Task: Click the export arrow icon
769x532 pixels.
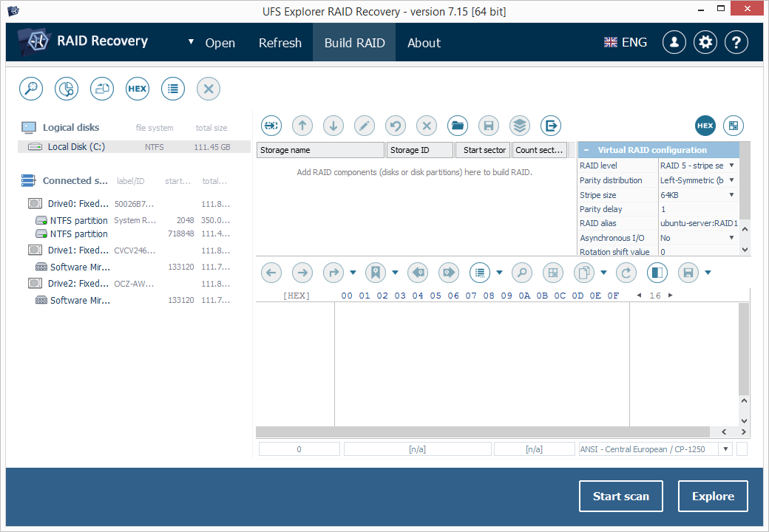Action: point(551,126)
